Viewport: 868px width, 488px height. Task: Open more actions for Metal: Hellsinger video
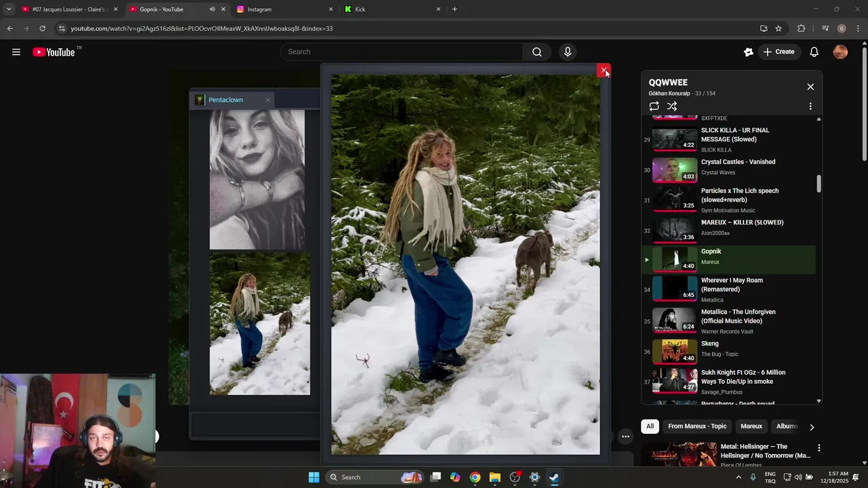(x=819, y=448)
